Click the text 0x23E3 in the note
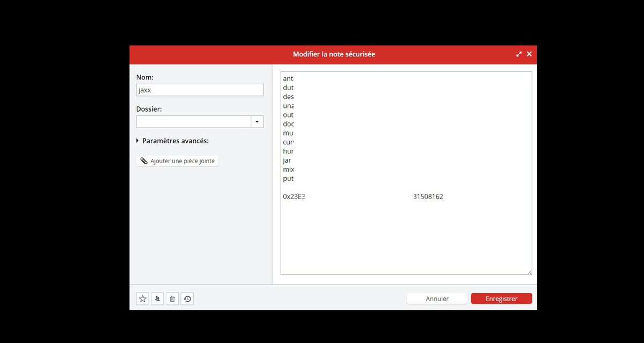The image size is (644, 343). click(294, 197)
